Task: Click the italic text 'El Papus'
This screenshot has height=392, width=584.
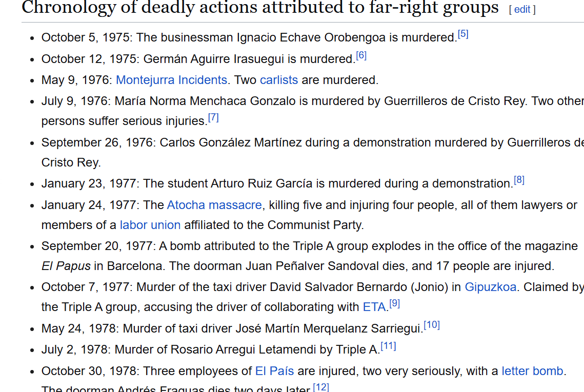Action: pos(66,266)
